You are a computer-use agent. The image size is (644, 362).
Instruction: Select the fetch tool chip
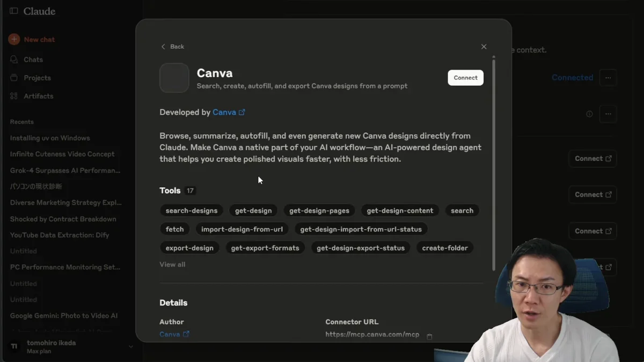[x=174, y=229]
